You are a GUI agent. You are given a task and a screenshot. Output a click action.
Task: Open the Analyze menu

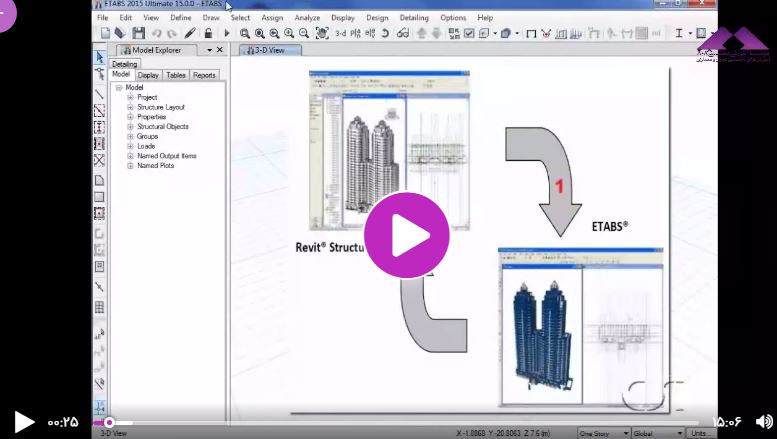[307, 17]
